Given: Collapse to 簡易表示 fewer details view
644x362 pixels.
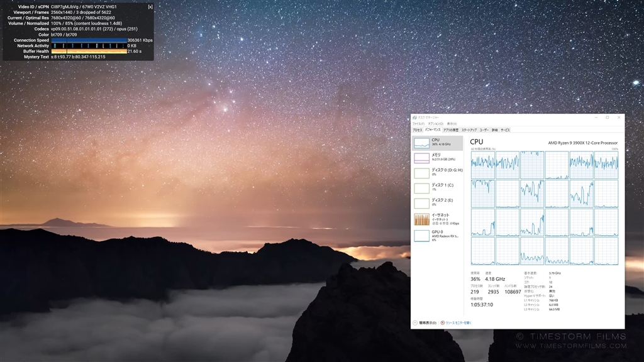Looking at the screenshot, I should 425,323.
